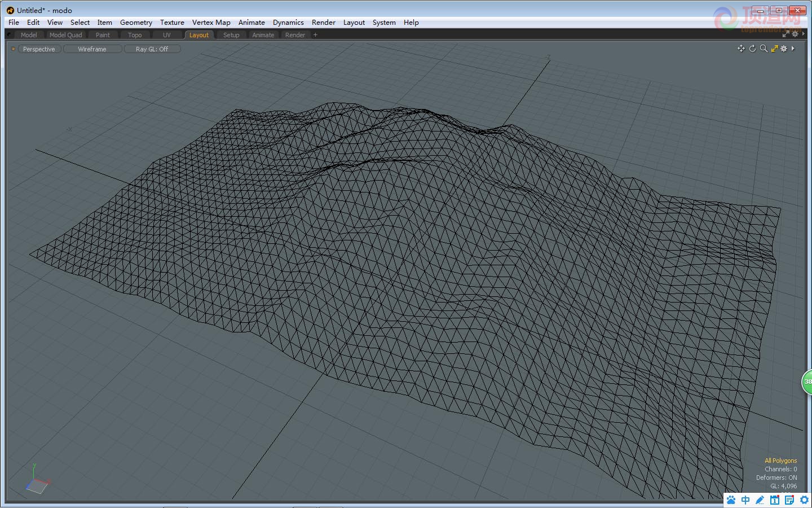
Task: Open the IME calendar icon
Action: 775,500
